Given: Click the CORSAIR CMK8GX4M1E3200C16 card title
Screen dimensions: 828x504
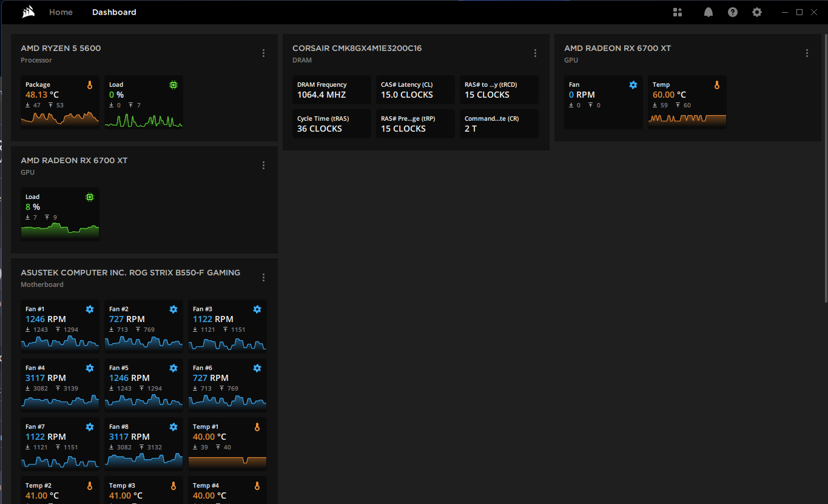Looking at the screenshot, I should coord(357,49).
